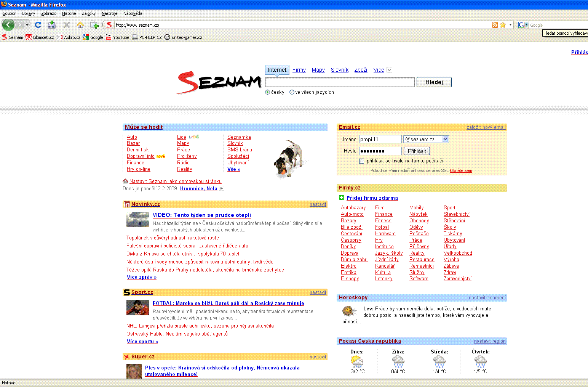Viewport: 588px width, 387px height.
Task: Click the Leo horoscope icon
Action: (x=349, y=312)
